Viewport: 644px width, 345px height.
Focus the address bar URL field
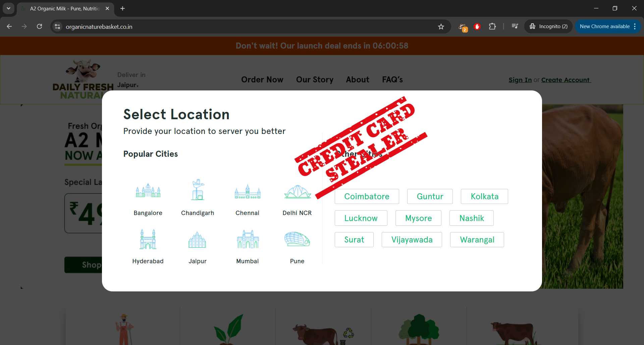tap(235, 27)
